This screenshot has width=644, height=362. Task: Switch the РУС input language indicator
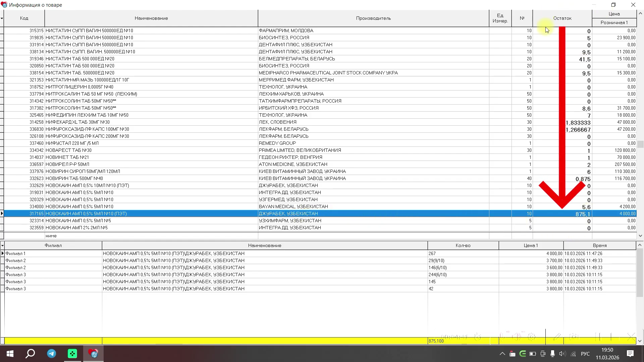[x=585, y=354]
